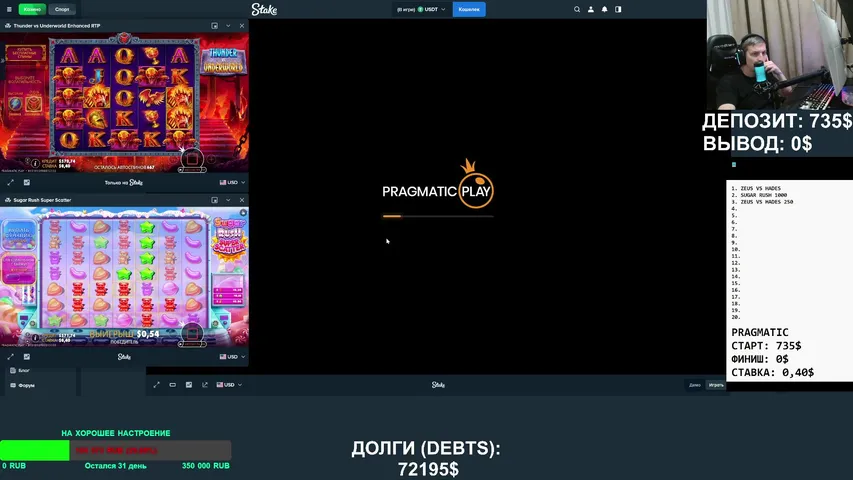
Task: Enter fullscreen for the main game
Action: [157, 385]
